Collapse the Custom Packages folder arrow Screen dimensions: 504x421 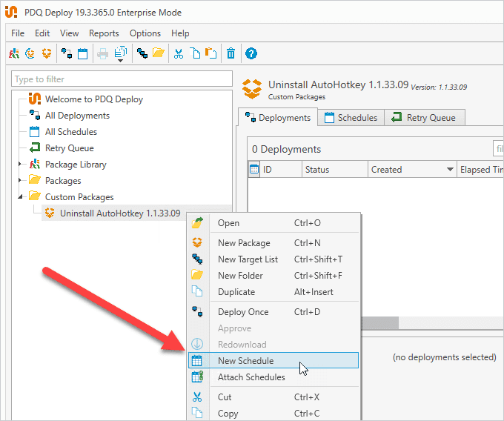[20, 196]
